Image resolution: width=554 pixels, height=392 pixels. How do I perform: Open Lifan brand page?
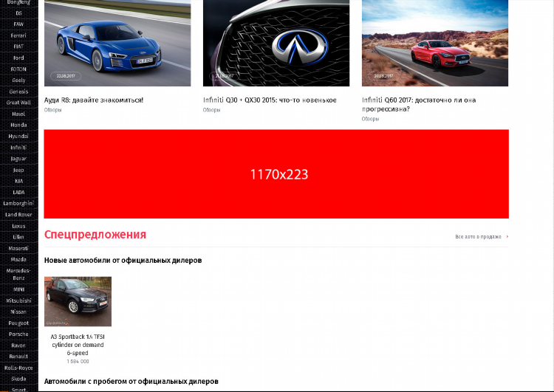[18, 237]
